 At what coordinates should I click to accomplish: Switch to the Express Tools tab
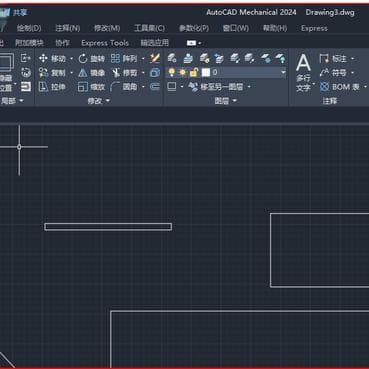(105, 43)
